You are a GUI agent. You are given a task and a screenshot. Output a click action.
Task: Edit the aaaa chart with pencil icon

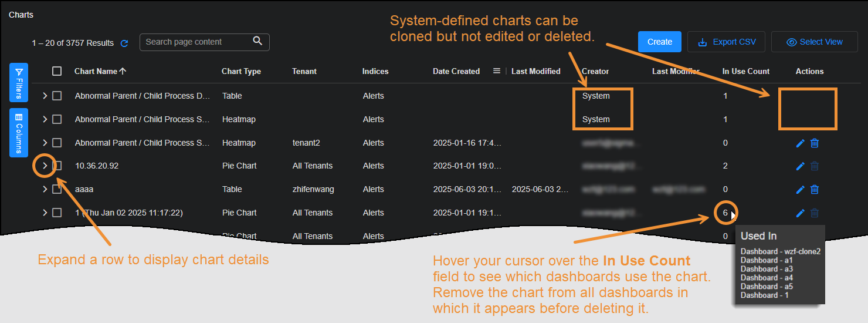tap(800, 189)
